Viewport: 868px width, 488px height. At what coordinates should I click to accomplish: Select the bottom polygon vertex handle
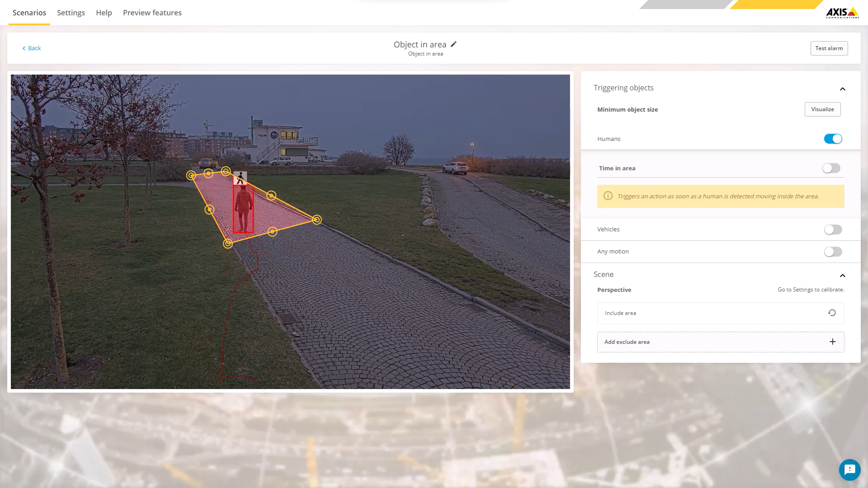click(228, 244)
